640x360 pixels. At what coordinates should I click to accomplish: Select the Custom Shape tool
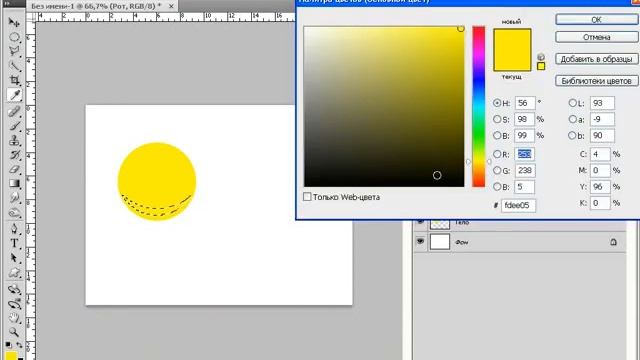pos(14,272)
